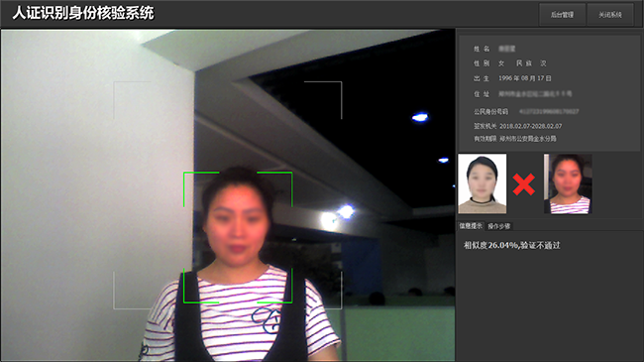This screenshot has width=644, height=362.
Task: Click the 公民身份号码 ID number value
Action: [549, 111]
